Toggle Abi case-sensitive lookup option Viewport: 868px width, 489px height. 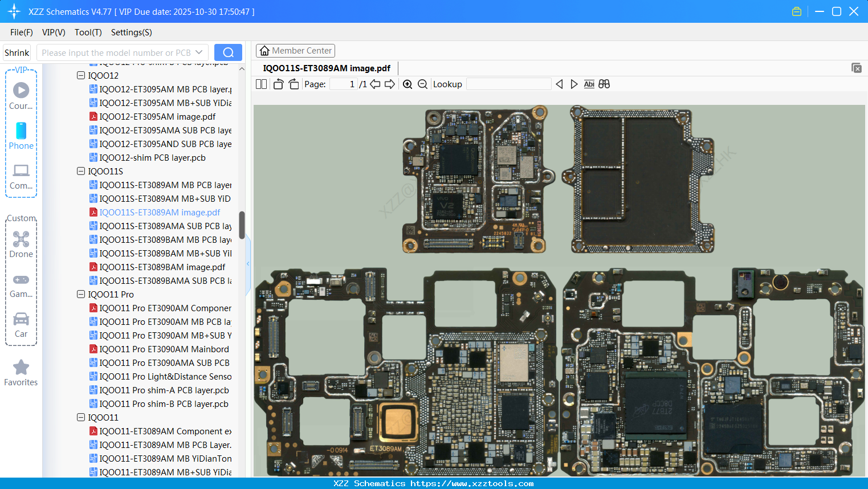point(589,84)
